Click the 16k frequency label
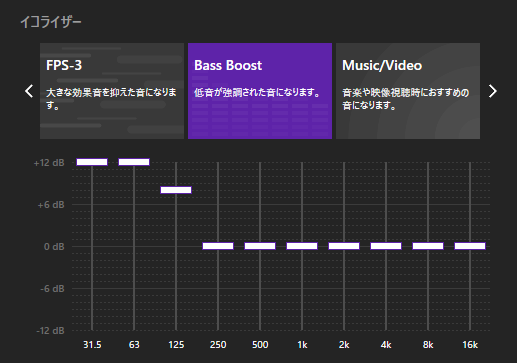 (x=470, y=345)
